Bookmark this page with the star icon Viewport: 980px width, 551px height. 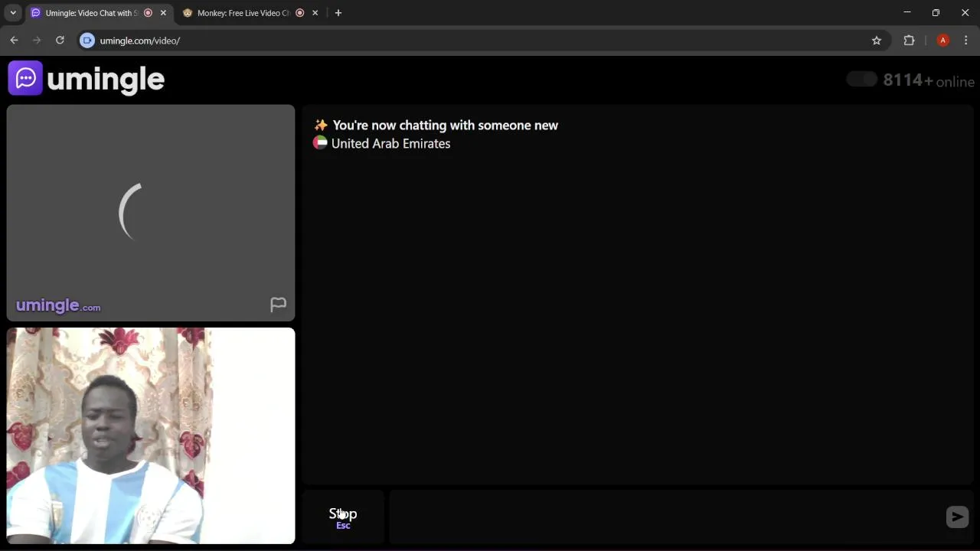(x=877, y=41)
